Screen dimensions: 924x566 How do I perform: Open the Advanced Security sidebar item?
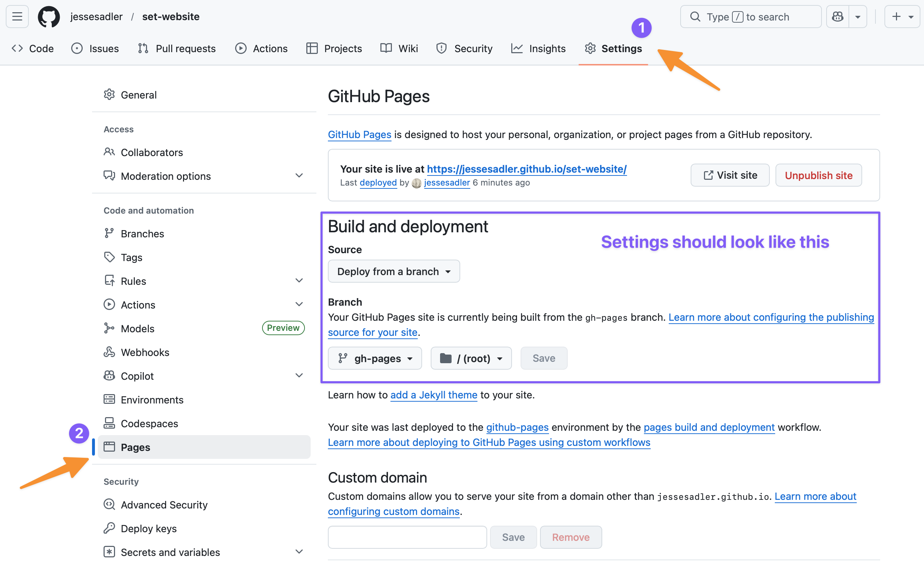[164, 505]
